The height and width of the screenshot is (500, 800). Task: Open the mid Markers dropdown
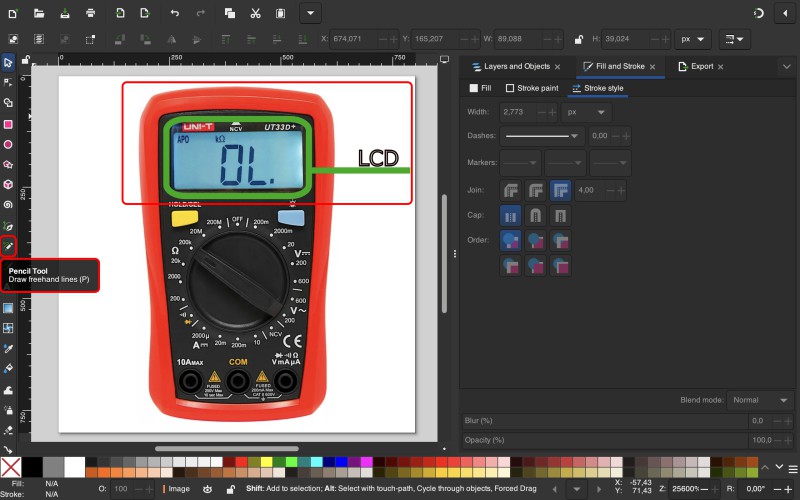565,163
